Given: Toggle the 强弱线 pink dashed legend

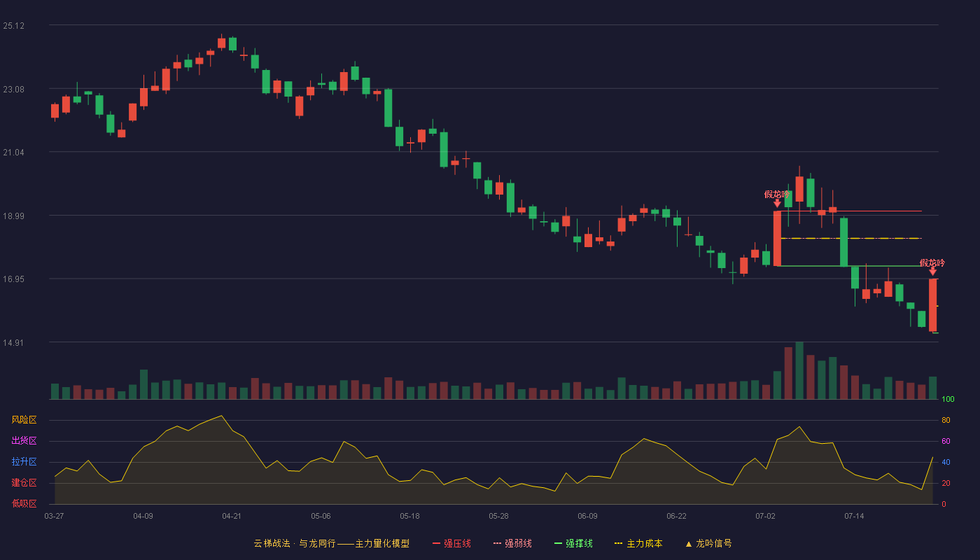Looking at the screenshot, I should [512, 543].
